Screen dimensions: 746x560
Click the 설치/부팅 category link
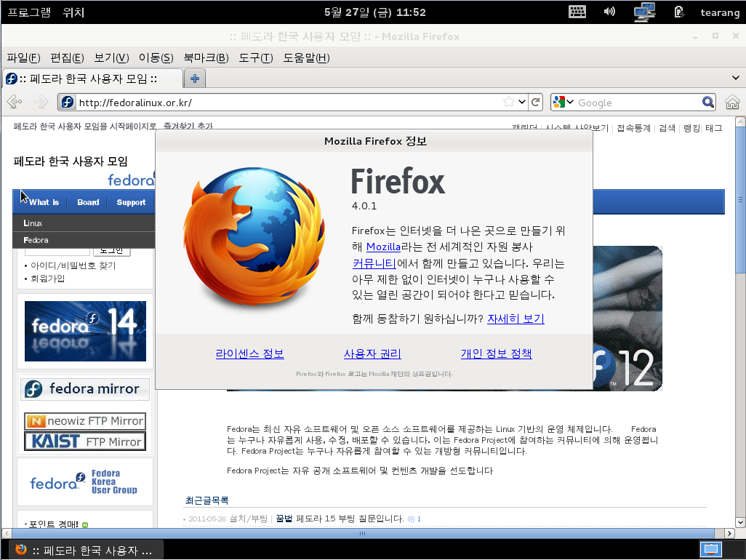click(249, 519)
